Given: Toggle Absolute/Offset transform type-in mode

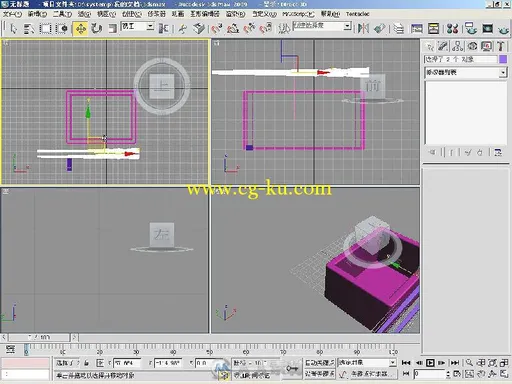Looking at the screenshot, I should pyautogui.click(x=99, y=363).
